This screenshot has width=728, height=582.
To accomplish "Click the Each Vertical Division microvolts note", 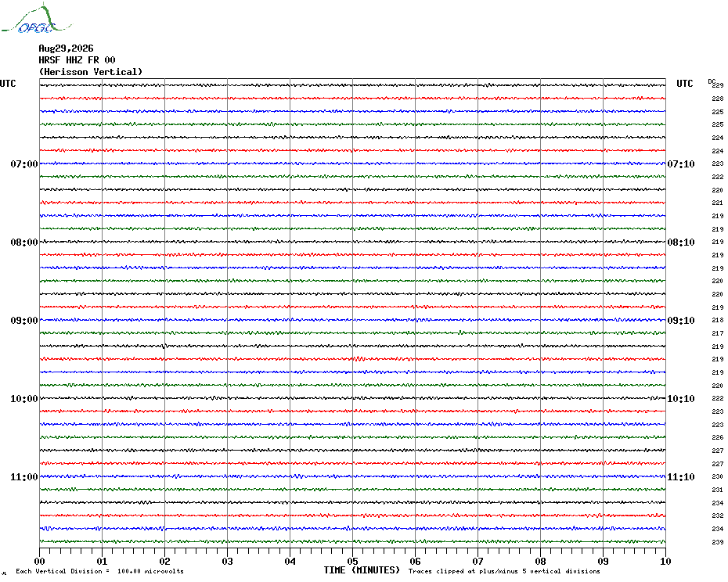I will [100, 571].
